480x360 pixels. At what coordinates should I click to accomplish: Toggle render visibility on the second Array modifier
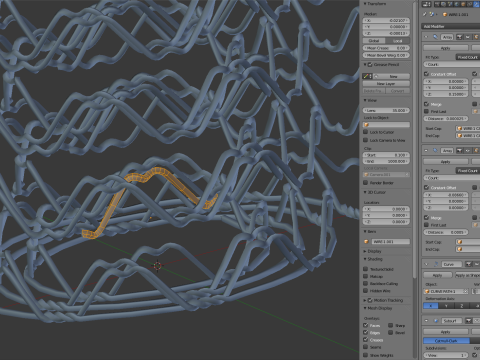[459, 151]
